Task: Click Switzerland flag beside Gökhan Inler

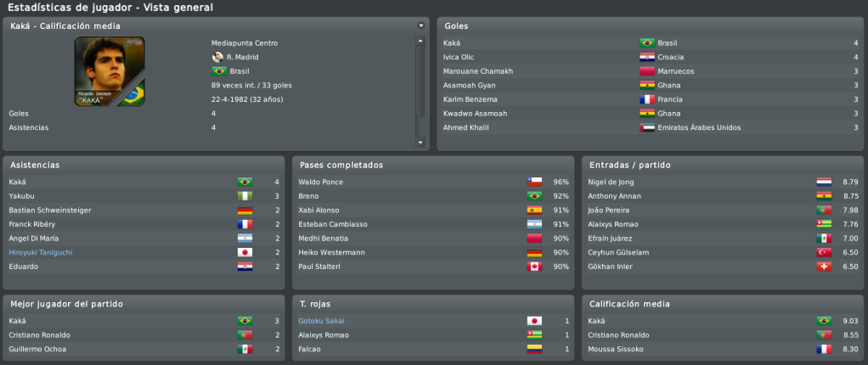Action: point(824,267)
